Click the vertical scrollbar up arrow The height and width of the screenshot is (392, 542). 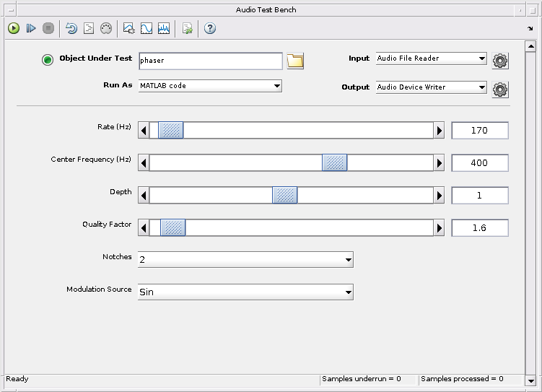click(x=530, y=46)
